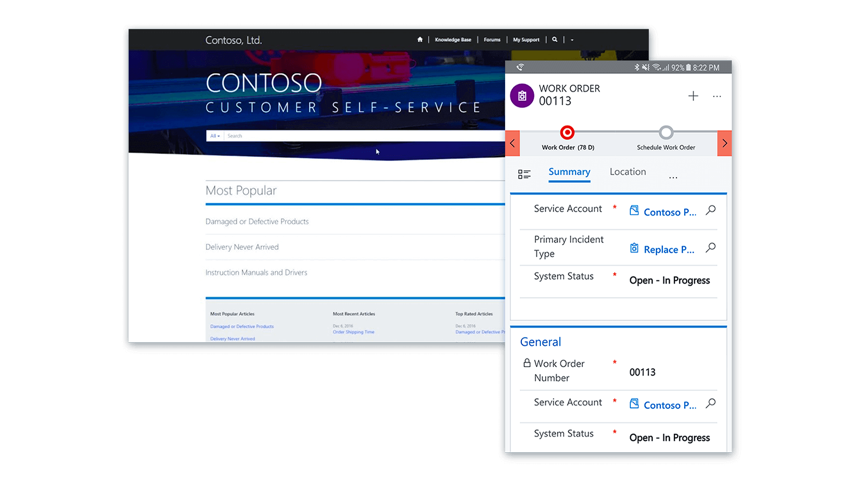Click the CONTOSO banner title

tap(264, 83)
